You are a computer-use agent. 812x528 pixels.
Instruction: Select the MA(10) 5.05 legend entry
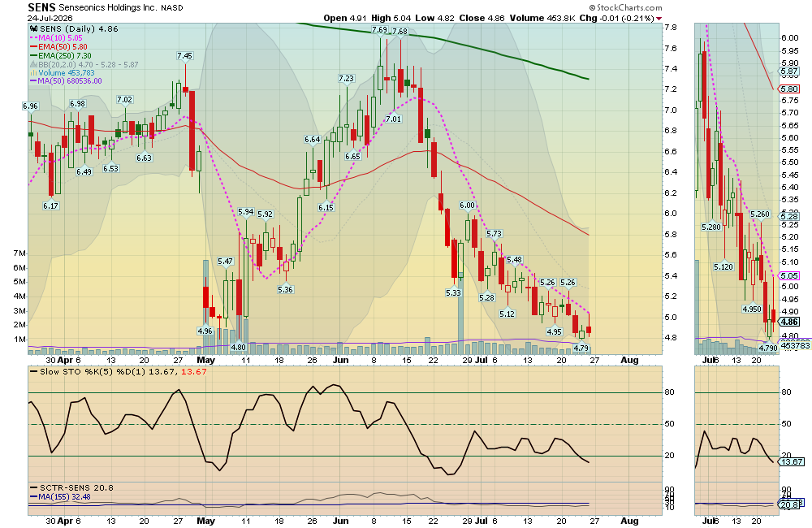click(x=56, y=38)
